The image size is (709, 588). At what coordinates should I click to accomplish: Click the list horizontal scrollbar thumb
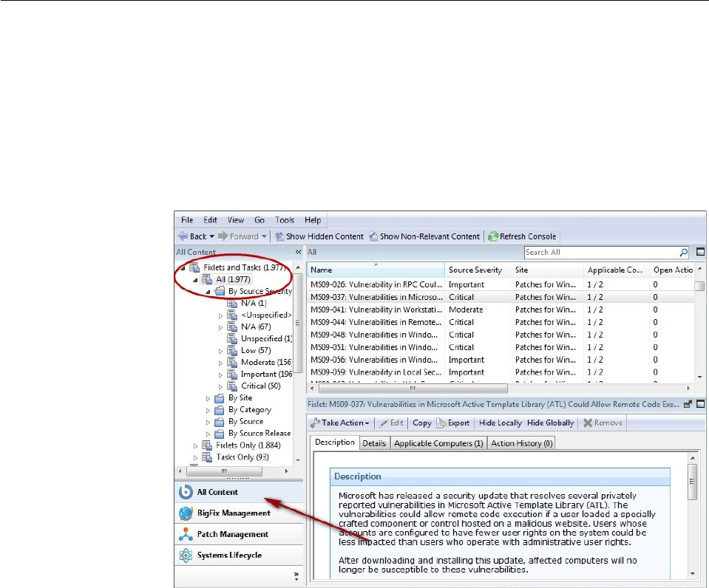pyautogui.click(x=413, y=389)
